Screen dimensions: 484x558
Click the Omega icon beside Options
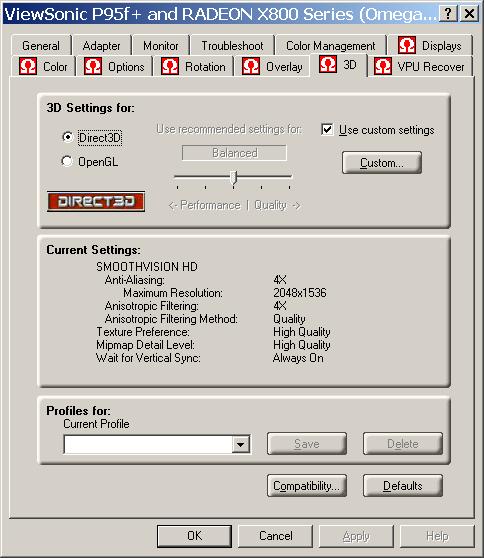coord(93,66)
